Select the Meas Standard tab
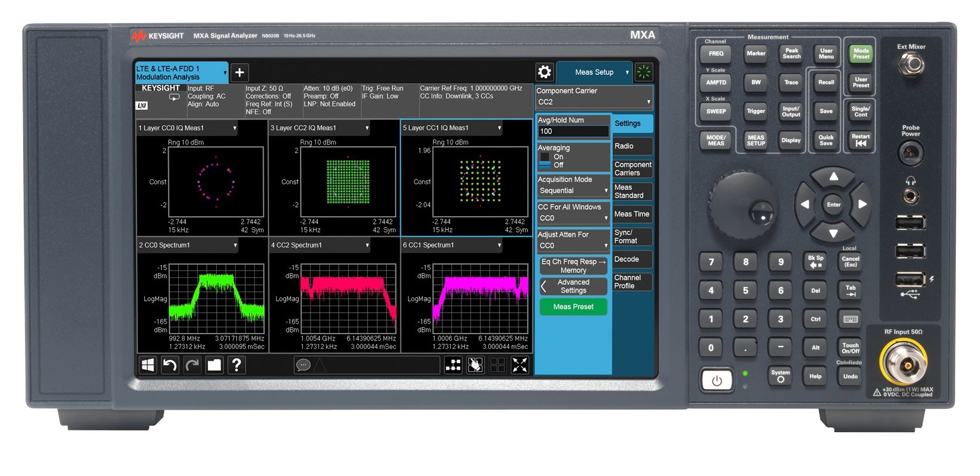This screenshot has width=980, height=476. (633, 191)
